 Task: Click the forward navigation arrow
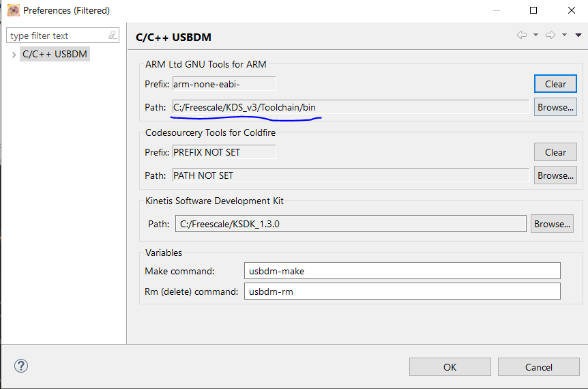point(550,35)
